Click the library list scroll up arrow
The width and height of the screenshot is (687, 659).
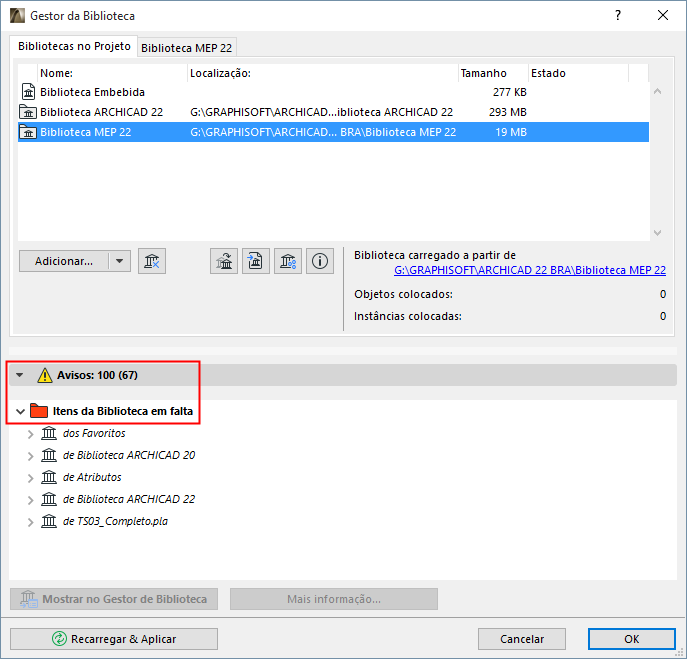point(657,91)
